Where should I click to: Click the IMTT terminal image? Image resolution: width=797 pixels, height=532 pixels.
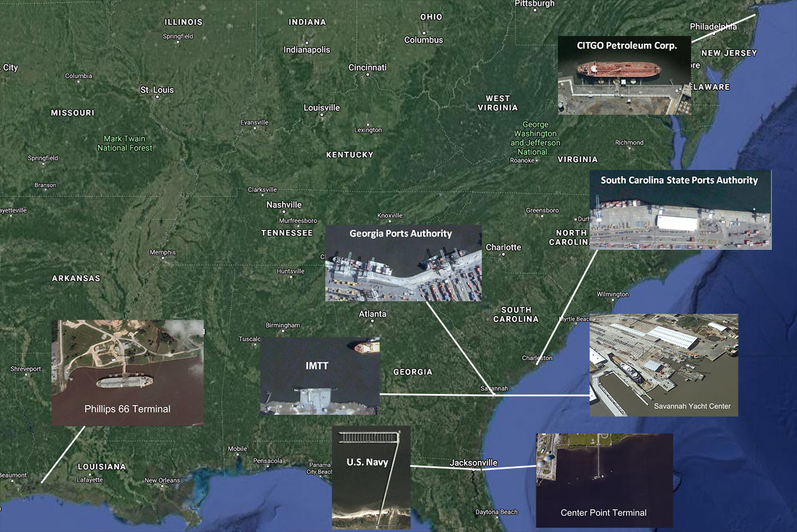[320, 376]
